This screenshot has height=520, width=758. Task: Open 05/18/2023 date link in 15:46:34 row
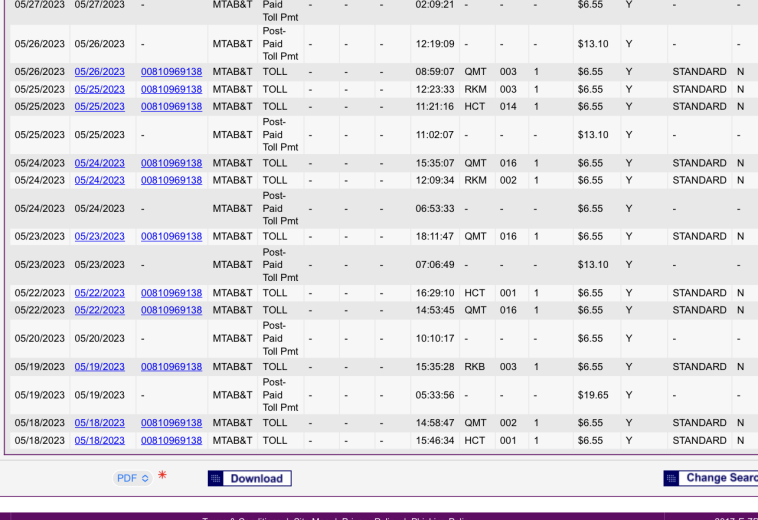click(100, 441)
